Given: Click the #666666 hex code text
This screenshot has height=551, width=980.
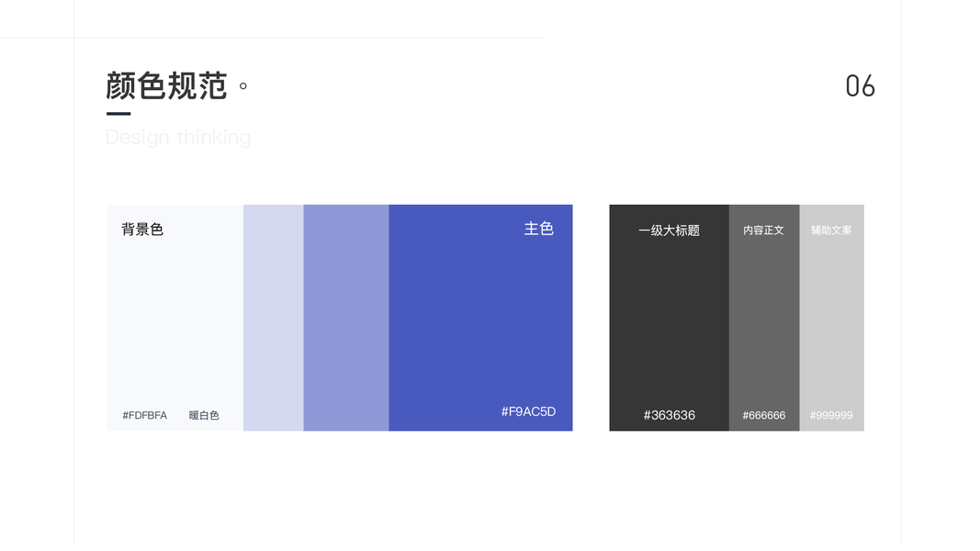Looking at the screenshot, I should [x=763, y=415].
